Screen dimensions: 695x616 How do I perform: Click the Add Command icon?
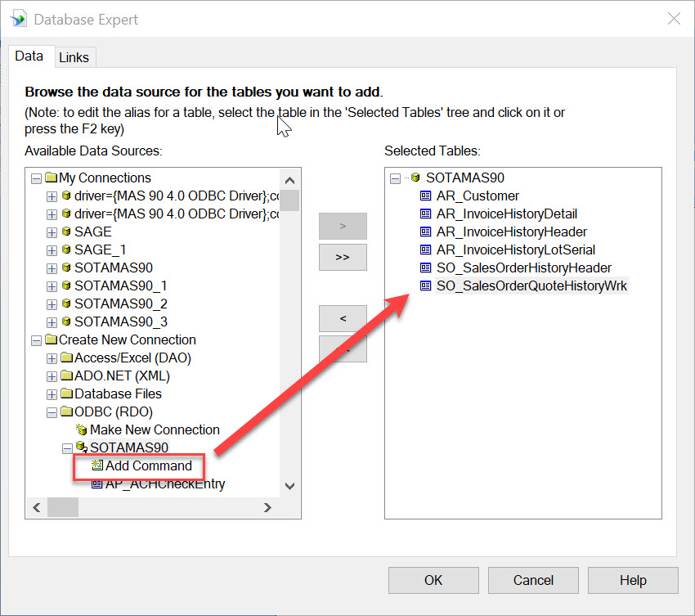[97, 465]
